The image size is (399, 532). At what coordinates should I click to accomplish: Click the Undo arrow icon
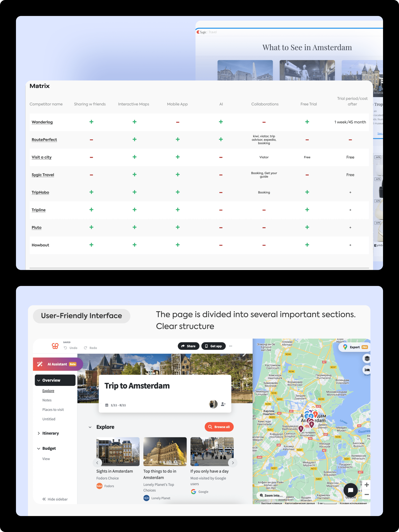pos(65,348)
